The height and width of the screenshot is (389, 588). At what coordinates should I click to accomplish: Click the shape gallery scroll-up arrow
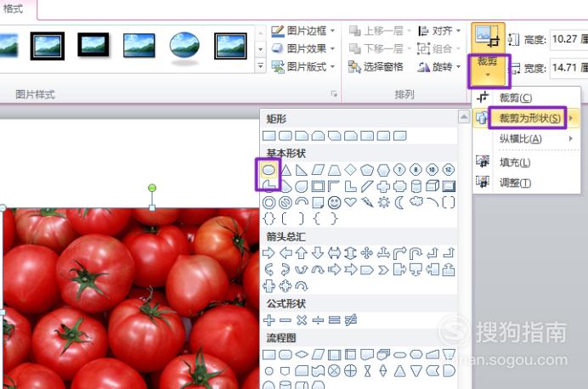[x=464, y=117]
